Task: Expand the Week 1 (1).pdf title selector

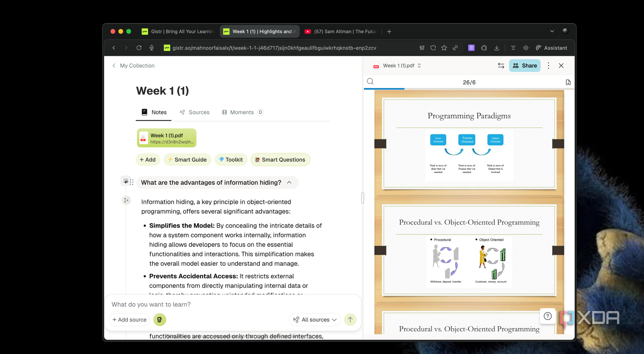Action: 419,66
